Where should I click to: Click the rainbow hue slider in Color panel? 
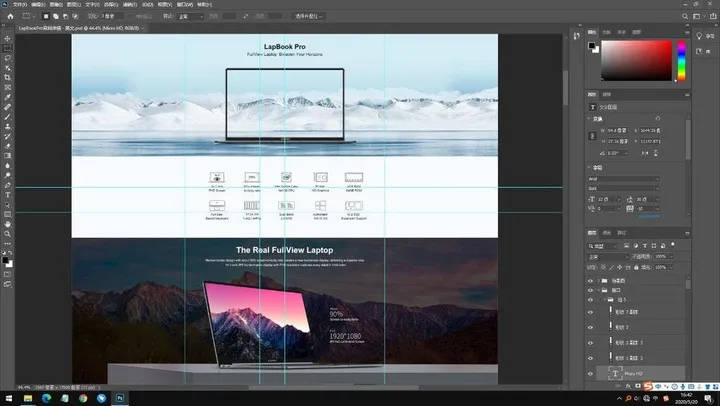pyautogui.click(x=681, y=60)
